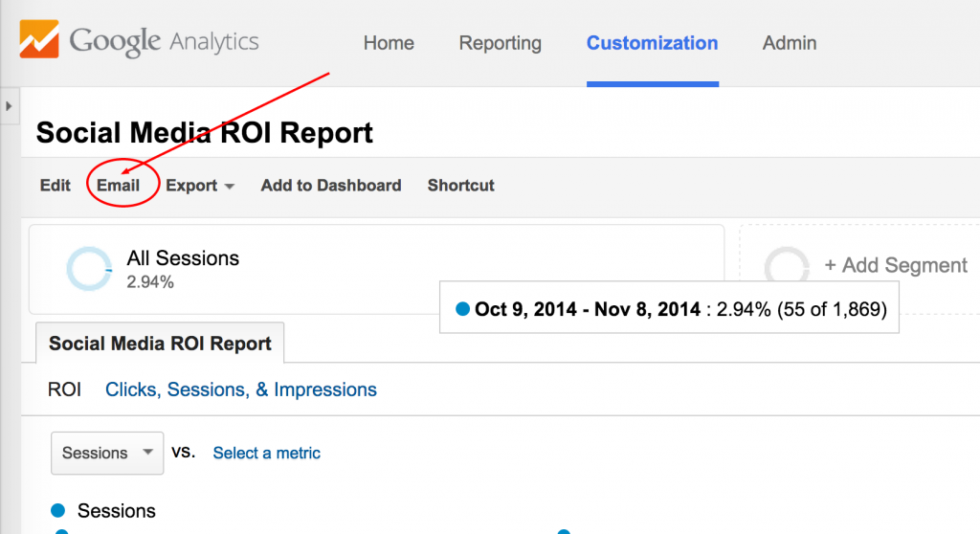Expand the collapsed left sidebar arrow
Screen dimensions: 980x534
click(x=9, y=106)
